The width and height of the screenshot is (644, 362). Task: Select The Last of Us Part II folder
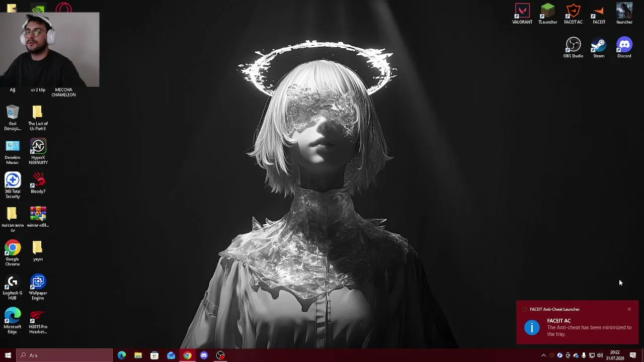pos(38,118)
